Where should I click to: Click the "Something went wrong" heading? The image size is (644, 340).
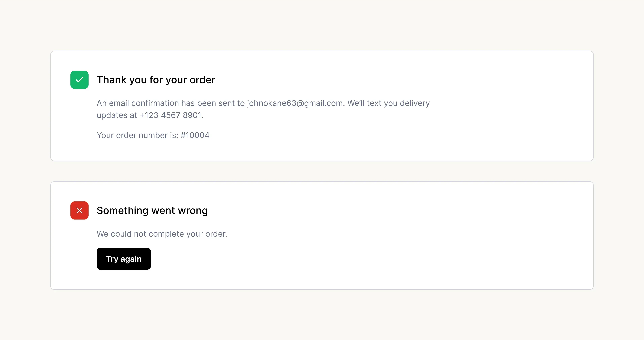pos(152,211)
